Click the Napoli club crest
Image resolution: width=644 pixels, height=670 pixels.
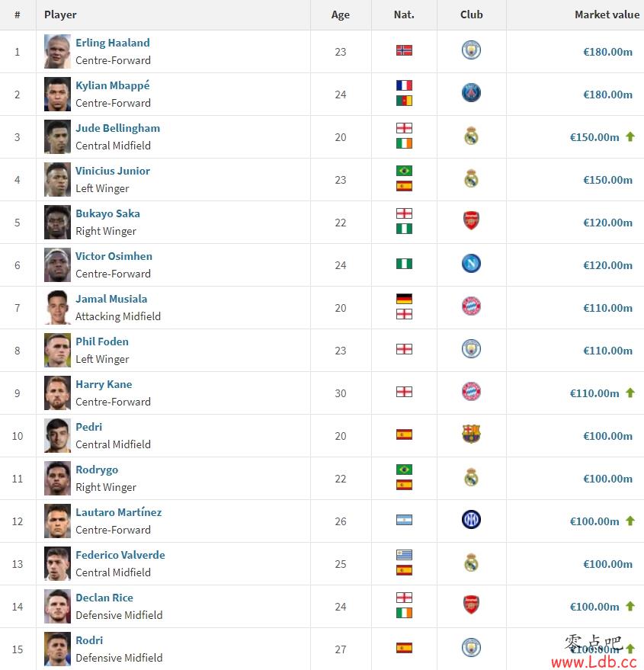pyautogui.click(x=471, y=264)
